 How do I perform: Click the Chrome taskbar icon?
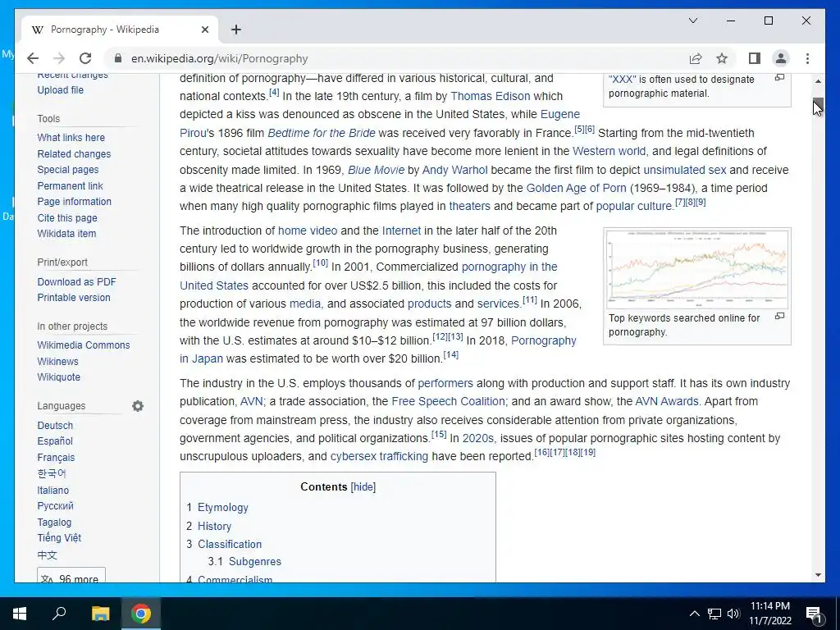tap(141, 614)
